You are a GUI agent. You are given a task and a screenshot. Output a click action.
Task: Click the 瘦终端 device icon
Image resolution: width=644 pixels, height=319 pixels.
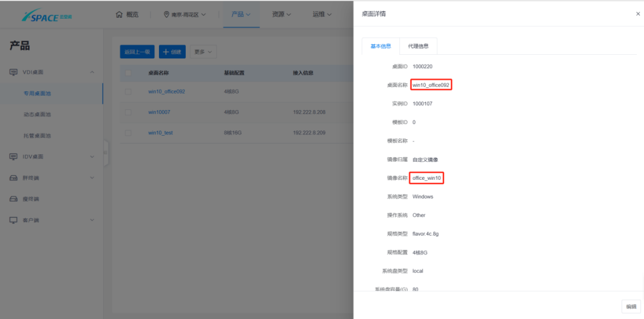tap(13, 199)
